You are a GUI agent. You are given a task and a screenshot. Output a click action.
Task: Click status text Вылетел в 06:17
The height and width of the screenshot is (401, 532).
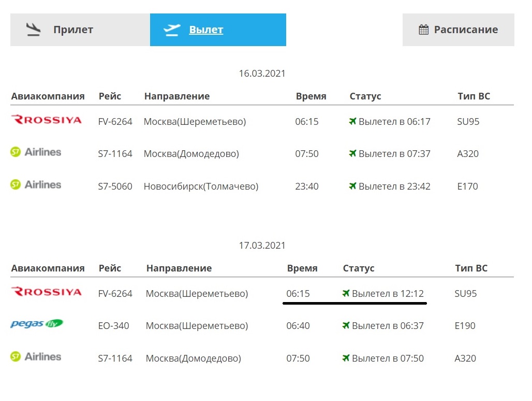pyautogui.click(x=394, y=122)
